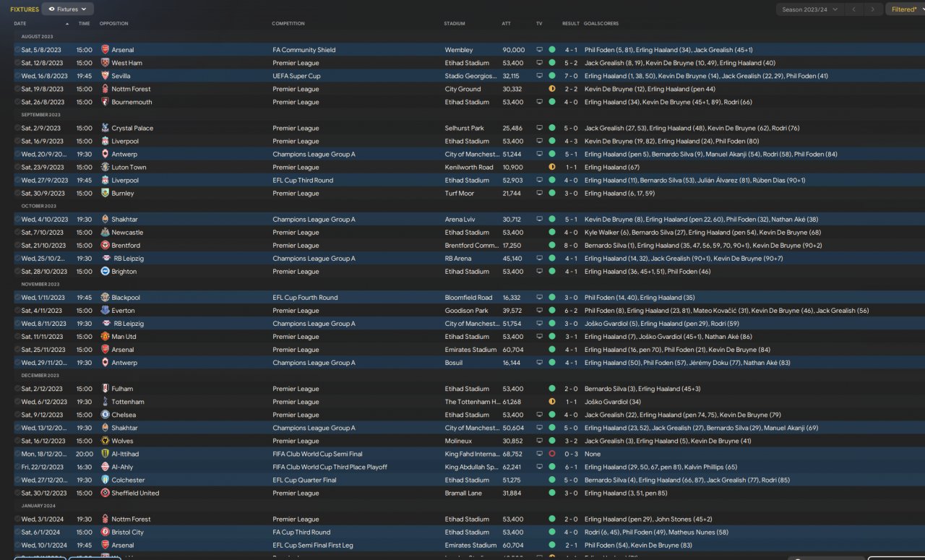Click the 7 - 0 result against Sevilla

tap(571, 76)
